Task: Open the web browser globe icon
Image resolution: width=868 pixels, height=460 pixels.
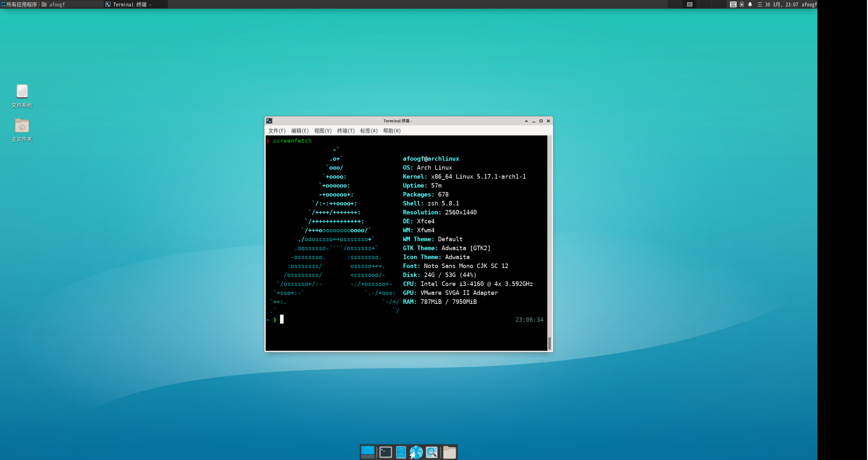Action: (416, 452)
